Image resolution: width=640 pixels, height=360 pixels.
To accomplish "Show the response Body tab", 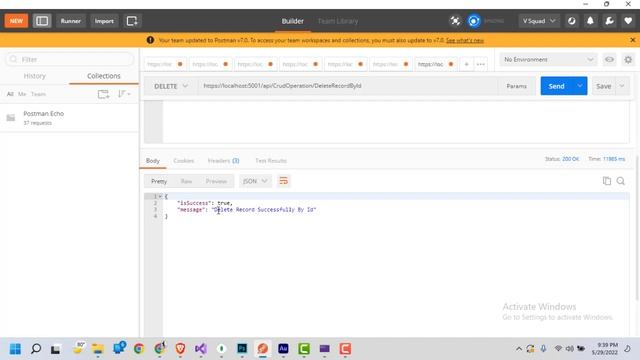I will [x=153, y=161].
